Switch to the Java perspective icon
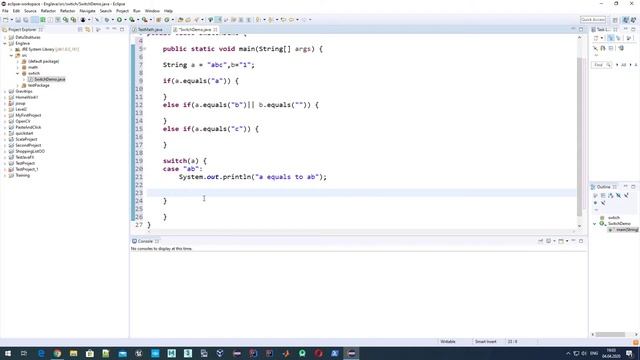The image size is (640, 360). 626,20
